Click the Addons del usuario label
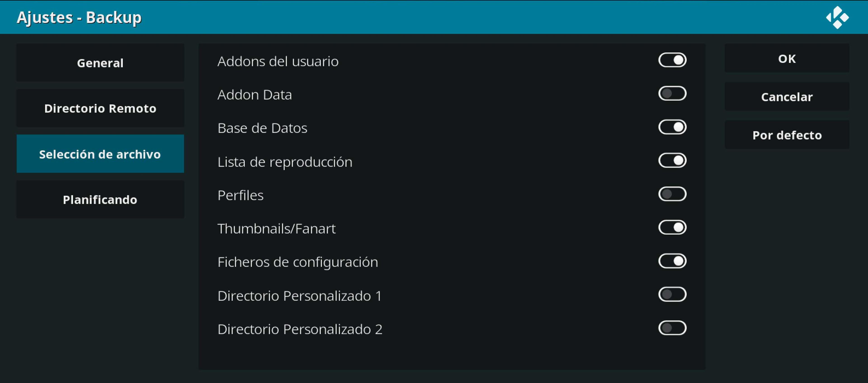The height and width of the screenshot is (383, 868). pos(278,61)
